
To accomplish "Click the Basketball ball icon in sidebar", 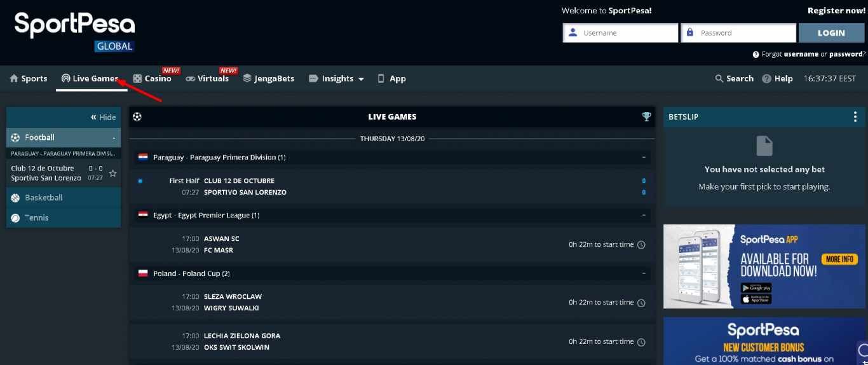I will click(x=15, y=198).
